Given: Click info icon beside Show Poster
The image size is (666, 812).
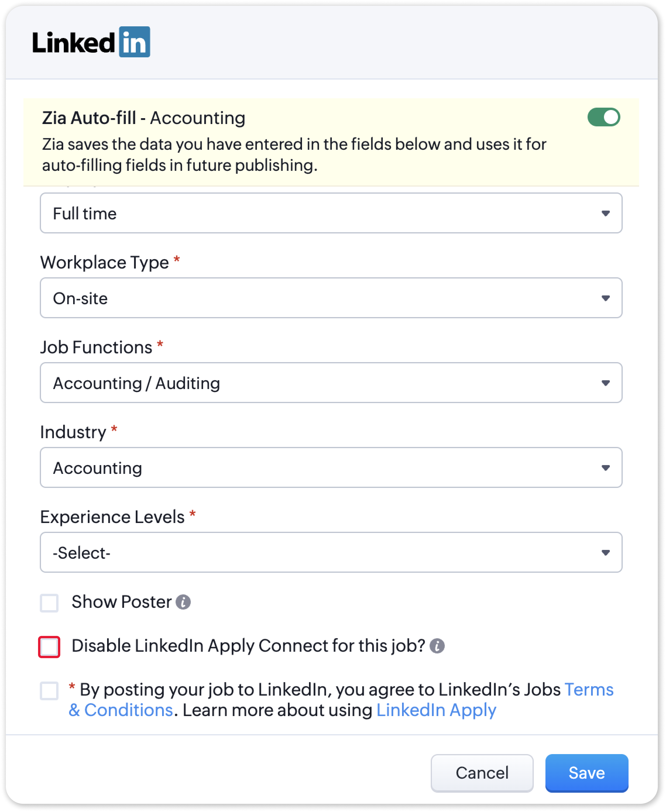Looking at the screenshot, I should 183,602.
